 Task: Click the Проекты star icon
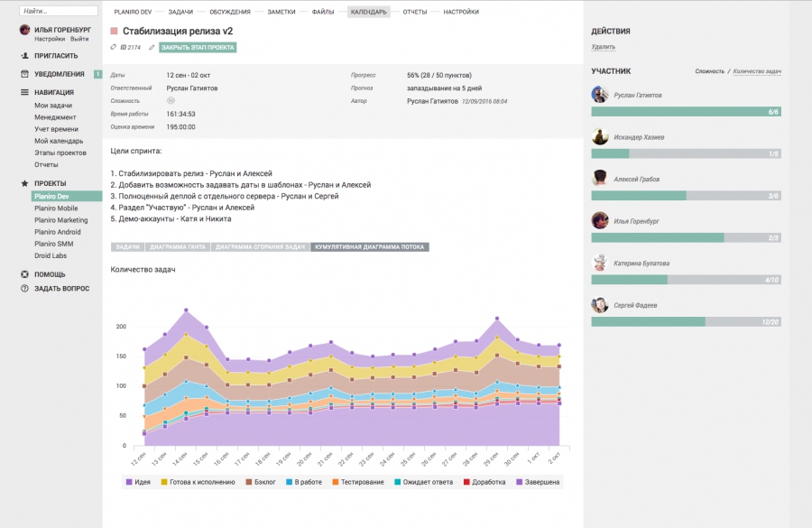(x=24, y=183)
